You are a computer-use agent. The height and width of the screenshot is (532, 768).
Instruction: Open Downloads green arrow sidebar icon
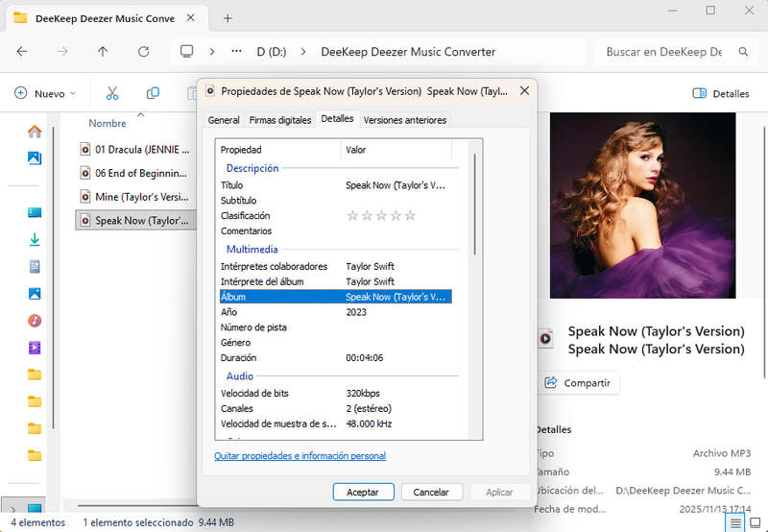point(35,239)
